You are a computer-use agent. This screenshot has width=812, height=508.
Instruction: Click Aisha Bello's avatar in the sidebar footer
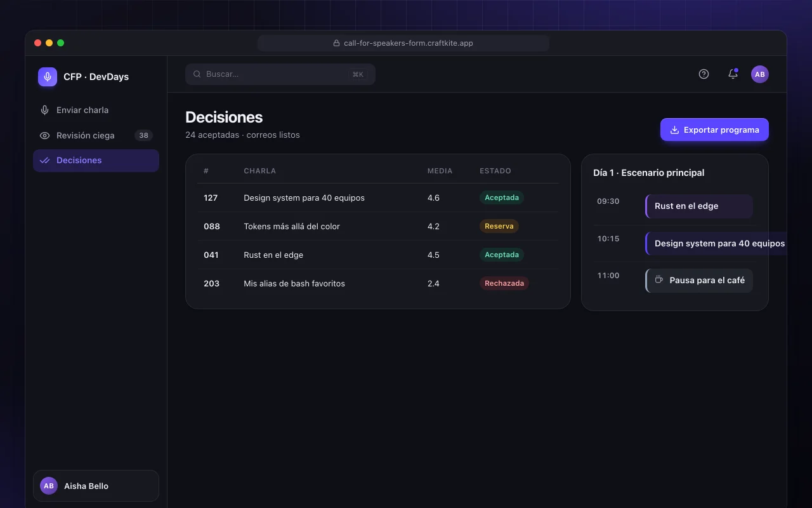tap(49, 486)
